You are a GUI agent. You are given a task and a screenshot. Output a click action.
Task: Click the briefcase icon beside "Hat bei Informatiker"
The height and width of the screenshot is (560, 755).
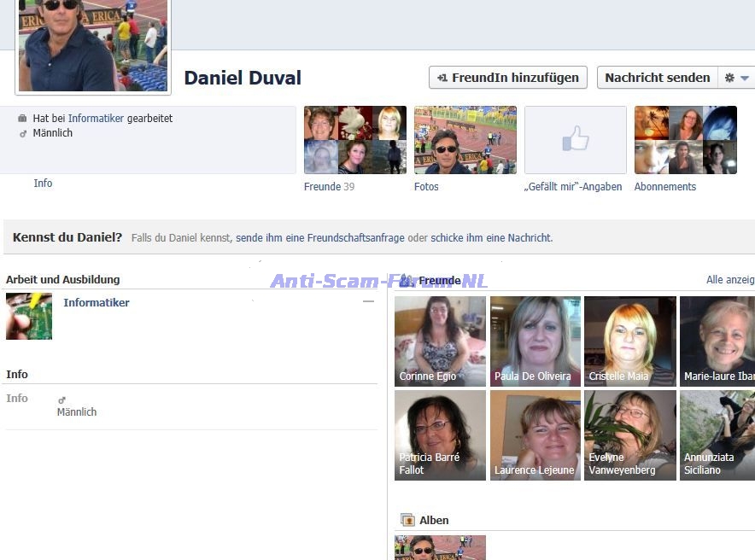[22, 119]
